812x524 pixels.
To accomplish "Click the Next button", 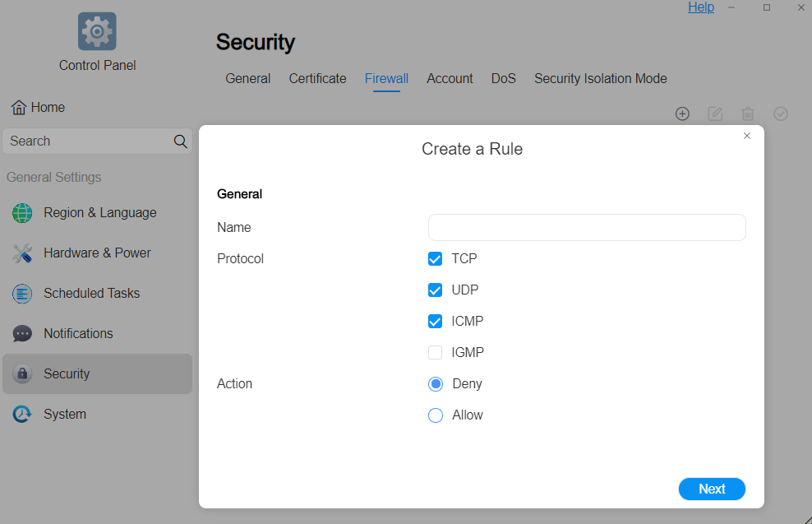I will [x=712, y=489].
